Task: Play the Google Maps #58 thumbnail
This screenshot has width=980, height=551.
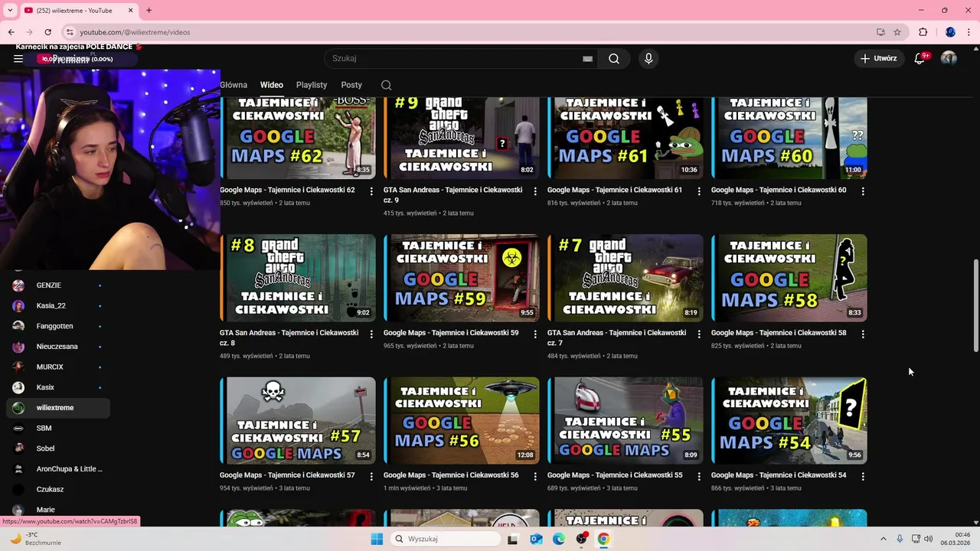Action: (x=789, y=278)
